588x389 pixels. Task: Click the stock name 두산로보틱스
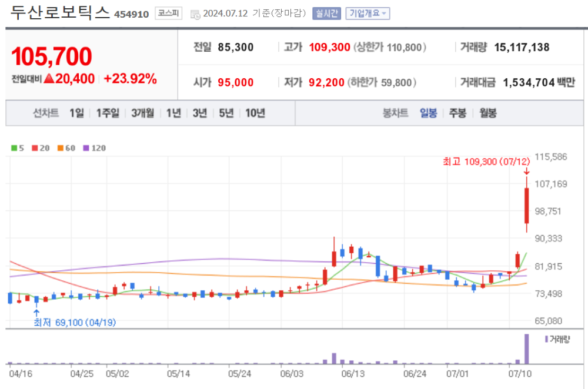pos(60,12)
